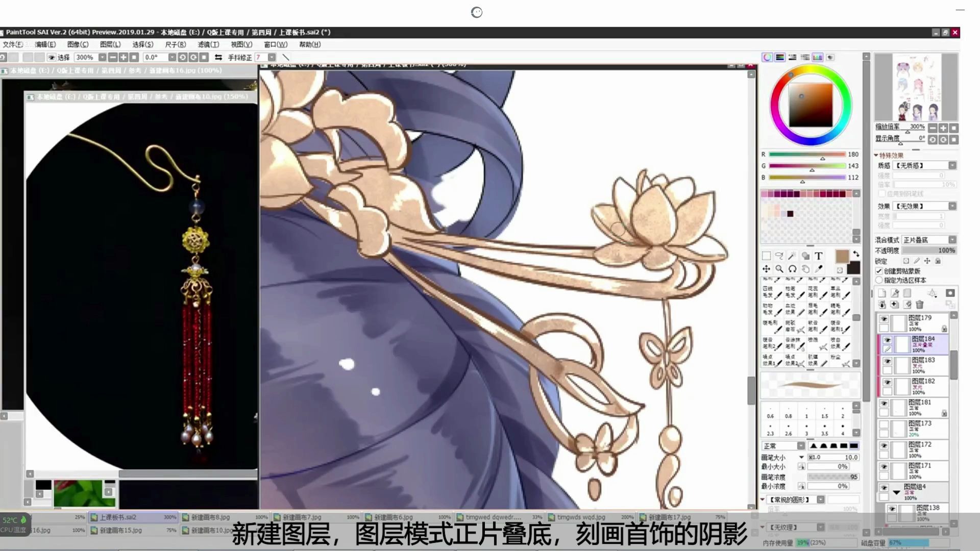Click the foreground brown color swatch
This screenshot has height=551, width=980.
[842, 256]
